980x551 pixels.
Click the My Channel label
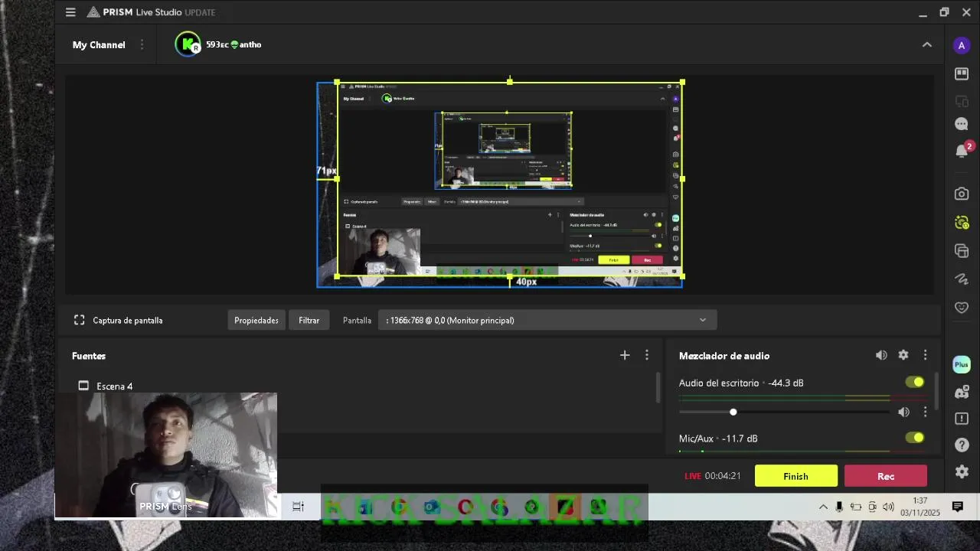[x=99, y=44]
